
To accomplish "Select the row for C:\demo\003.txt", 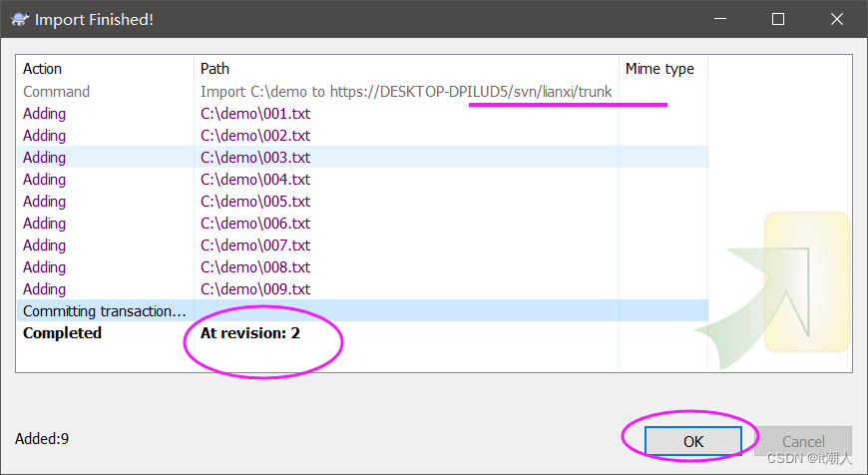I will pos(362,158).
